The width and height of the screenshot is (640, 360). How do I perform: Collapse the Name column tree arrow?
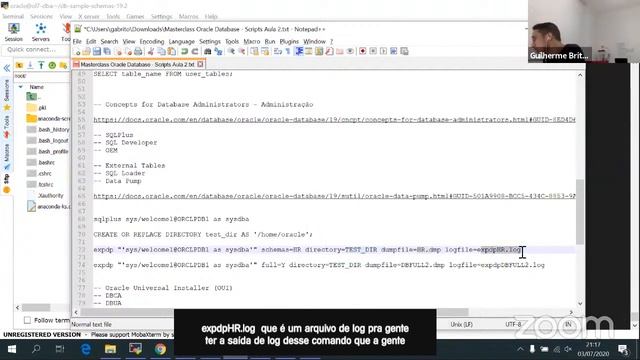(20, 87)
